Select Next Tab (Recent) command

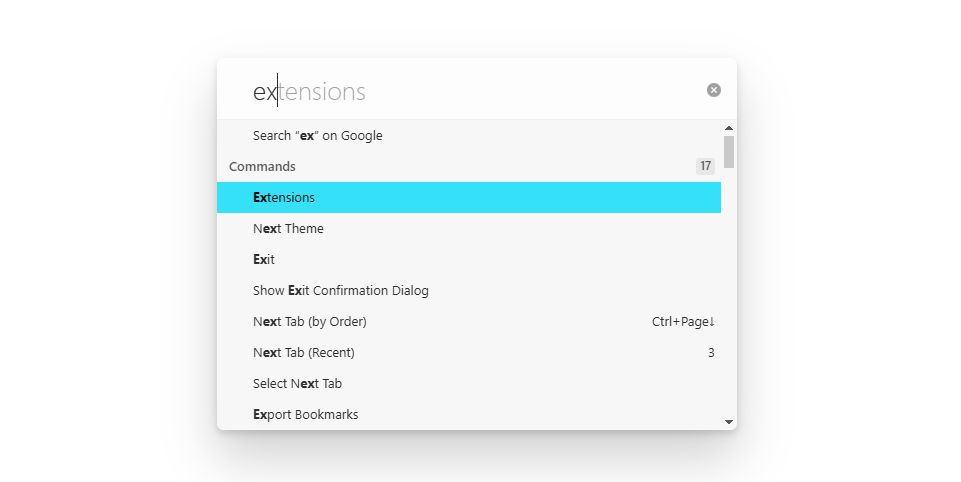click(x=304, y=353)
